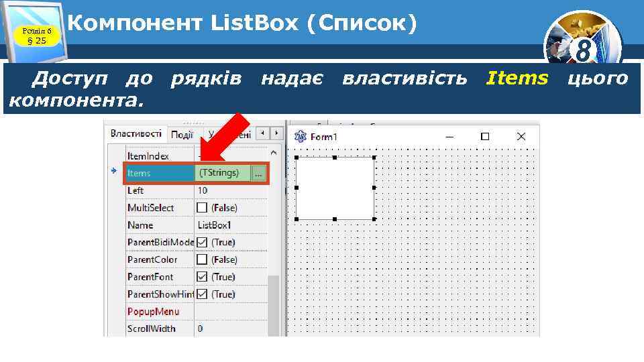Click the Form1 window application icon

click(301, 136)
